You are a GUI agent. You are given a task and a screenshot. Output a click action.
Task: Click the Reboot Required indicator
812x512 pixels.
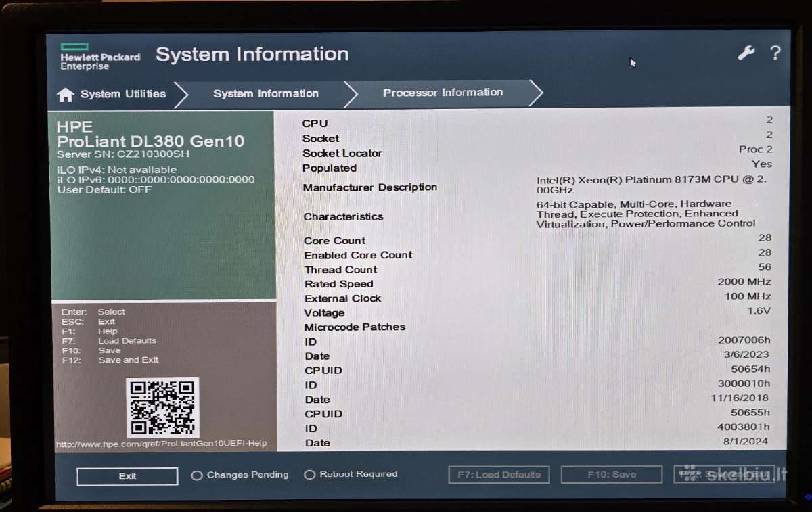(x=351, y=474)
